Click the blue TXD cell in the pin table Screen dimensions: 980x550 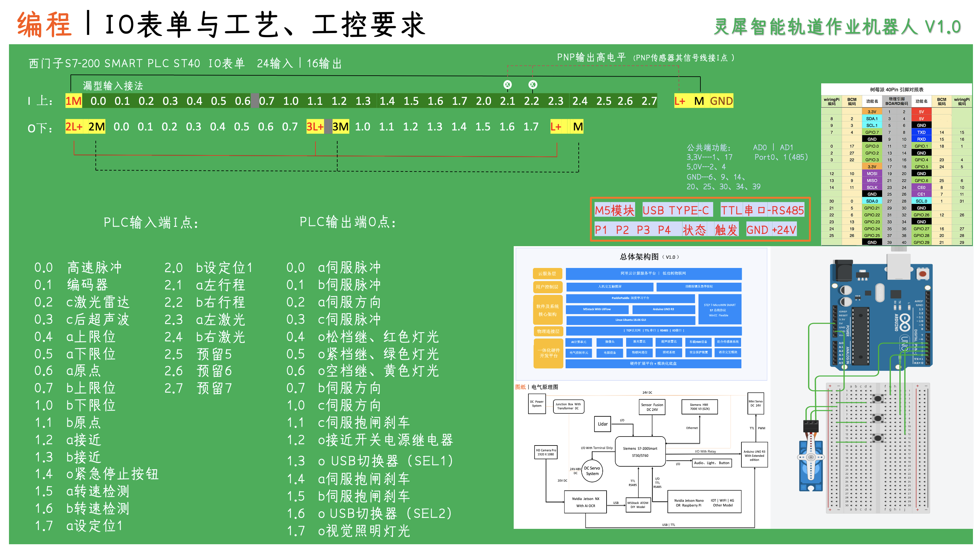click(921, 132)
